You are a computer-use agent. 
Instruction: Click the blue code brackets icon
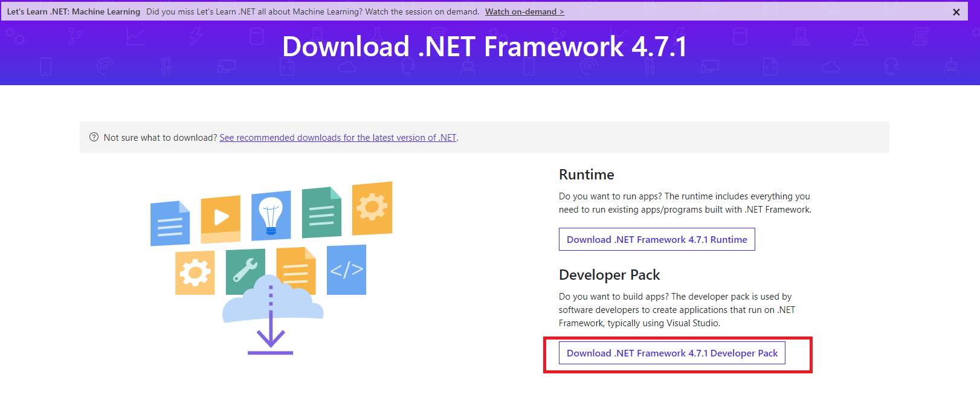click(x=346, y=269)
